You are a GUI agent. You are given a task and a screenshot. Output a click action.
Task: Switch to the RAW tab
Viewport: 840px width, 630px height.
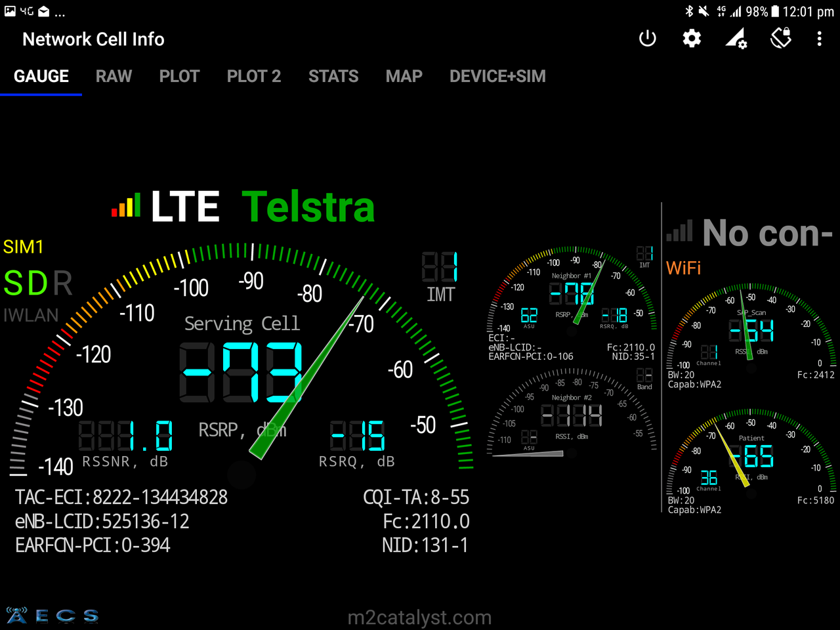tap(114, 76)
